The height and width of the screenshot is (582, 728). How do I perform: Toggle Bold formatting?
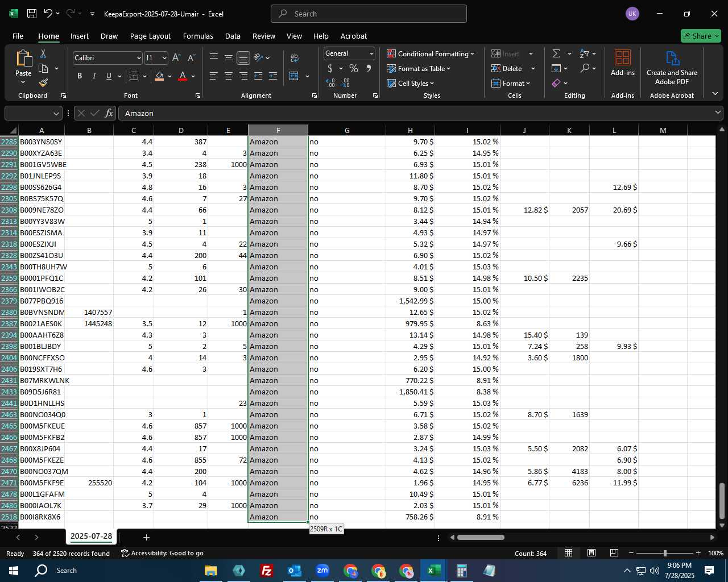pyautogui.click(x=80, y=76)
